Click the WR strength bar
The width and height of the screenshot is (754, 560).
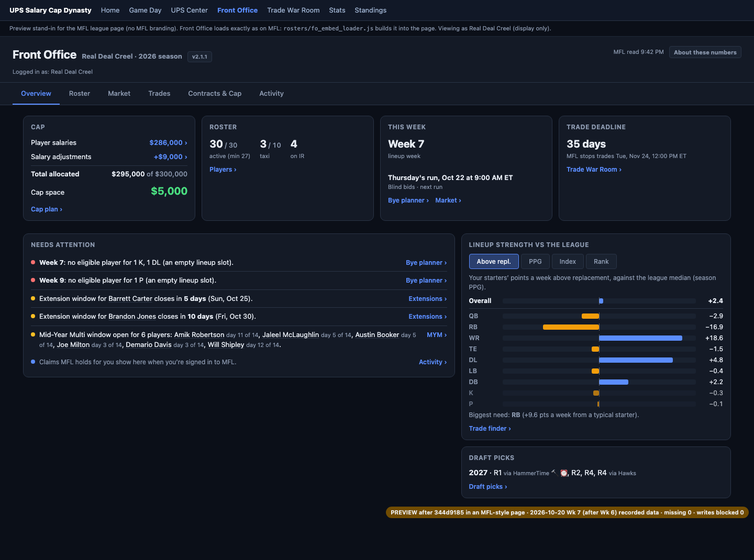640,338
